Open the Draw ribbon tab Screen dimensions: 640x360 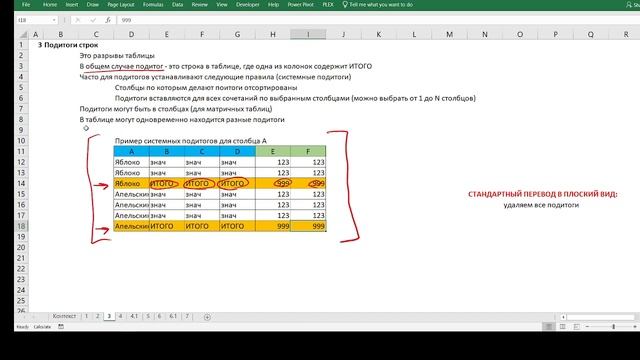click(93, 4)
